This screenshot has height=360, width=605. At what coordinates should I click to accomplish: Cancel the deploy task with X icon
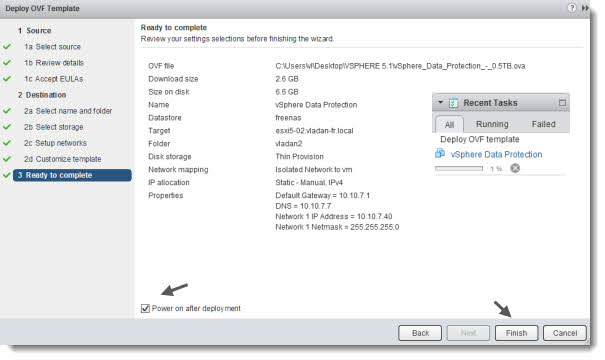[515, 168]
